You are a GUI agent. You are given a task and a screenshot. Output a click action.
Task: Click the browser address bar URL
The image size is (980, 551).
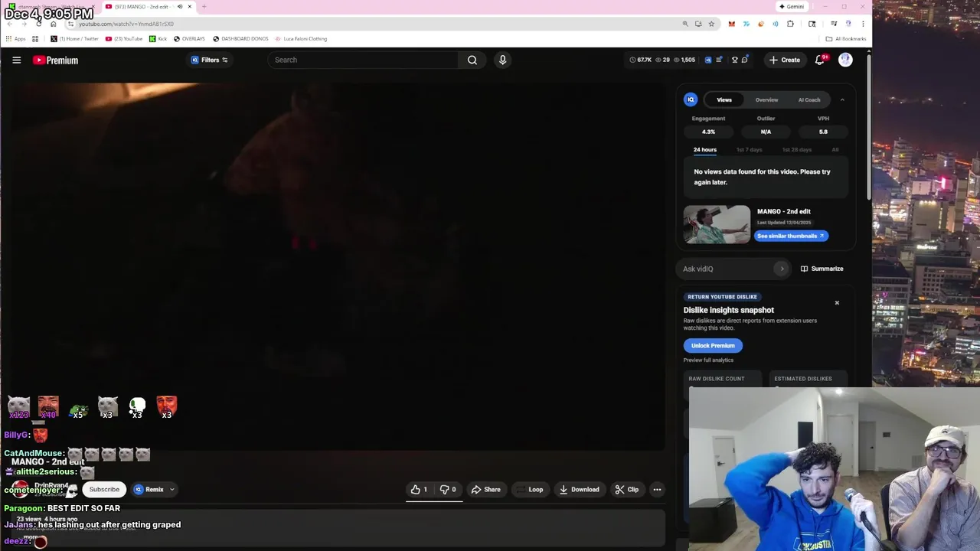click(126, 24)
